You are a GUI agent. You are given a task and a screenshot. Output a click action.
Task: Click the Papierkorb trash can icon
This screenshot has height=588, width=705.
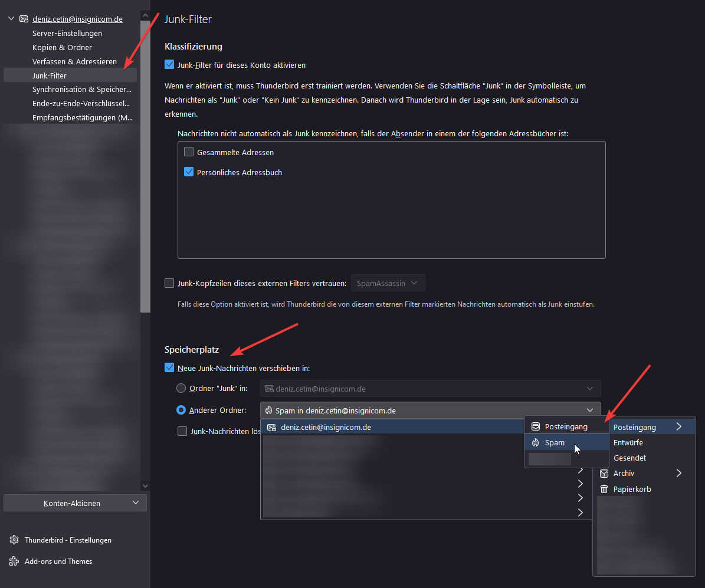point(604,489)
